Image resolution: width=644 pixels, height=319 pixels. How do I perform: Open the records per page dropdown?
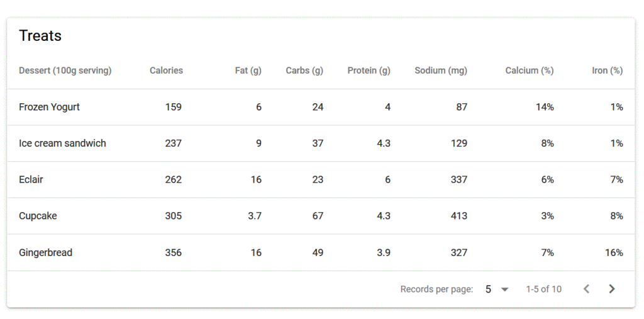coord(496,289)
